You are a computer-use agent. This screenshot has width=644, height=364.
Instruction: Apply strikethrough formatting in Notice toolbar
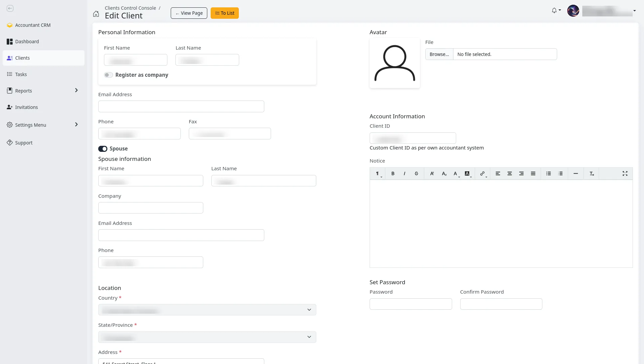click(x=416, y=174)
